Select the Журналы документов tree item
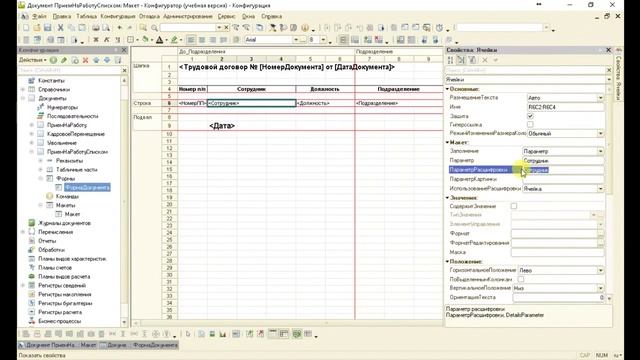The height and width of the screenshot is (360, 640). click(64, 223)
